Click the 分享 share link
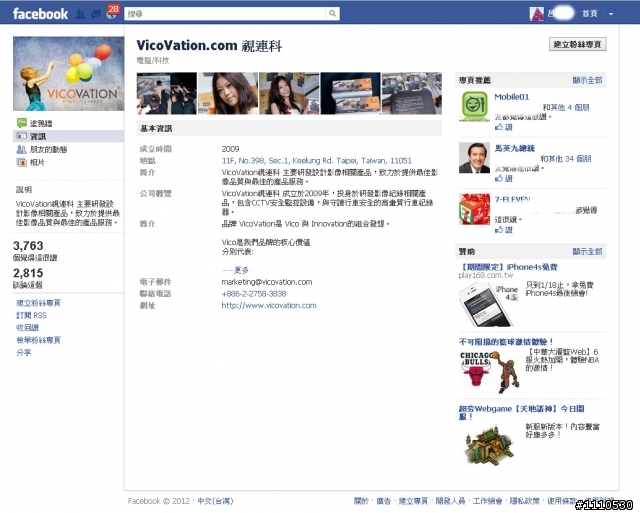 pyautogui.click(x=24, y=352)
